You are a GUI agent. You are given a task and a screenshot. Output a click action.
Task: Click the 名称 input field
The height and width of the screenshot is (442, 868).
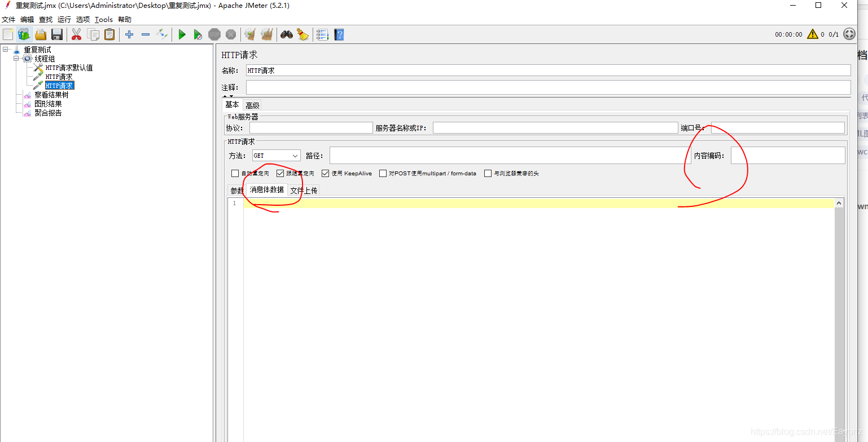[548, 70]
